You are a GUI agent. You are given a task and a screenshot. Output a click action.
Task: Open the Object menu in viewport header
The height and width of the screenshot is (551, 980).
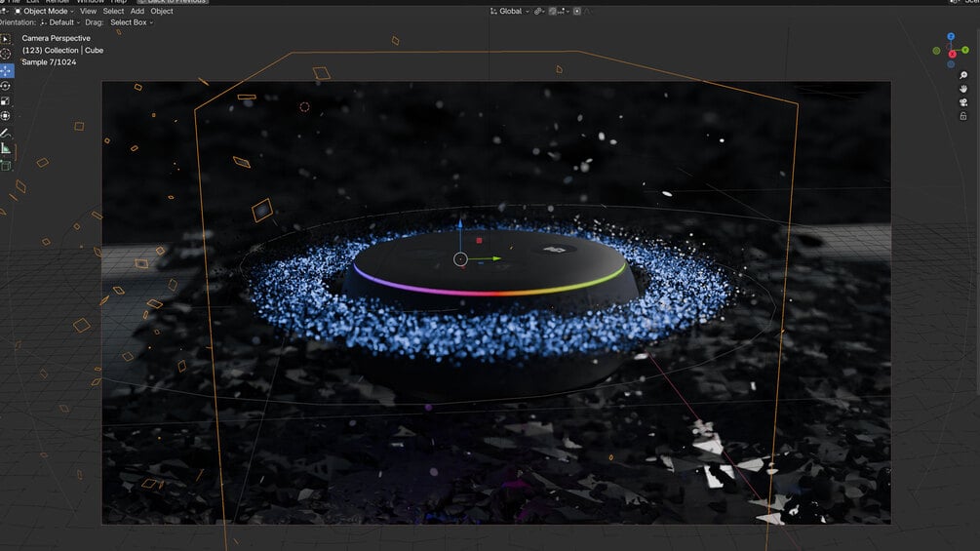click(162, 12)
